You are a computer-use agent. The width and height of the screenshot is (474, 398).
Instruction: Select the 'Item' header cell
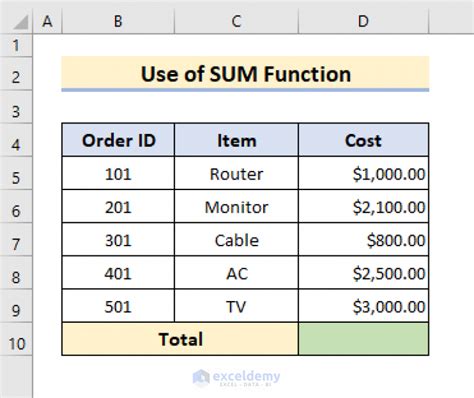(x=236, y=140)
